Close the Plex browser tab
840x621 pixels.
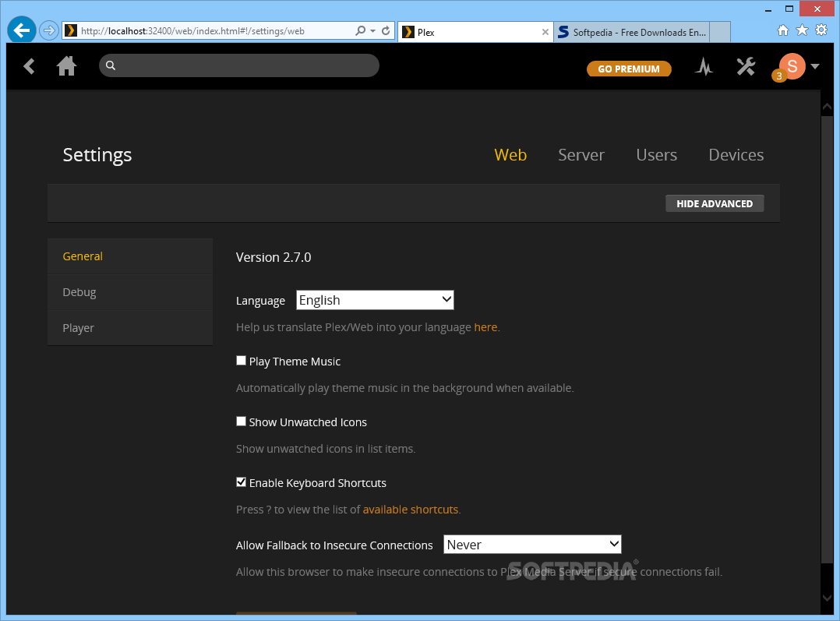pos(545,32)
